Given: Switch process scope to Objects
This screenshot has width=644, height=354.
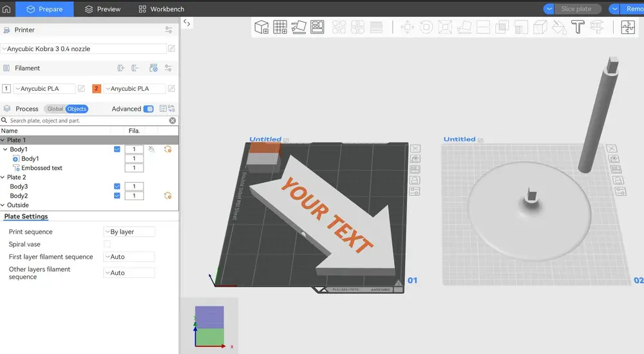Looking at the screenshot, I should (x=77, y=109).
